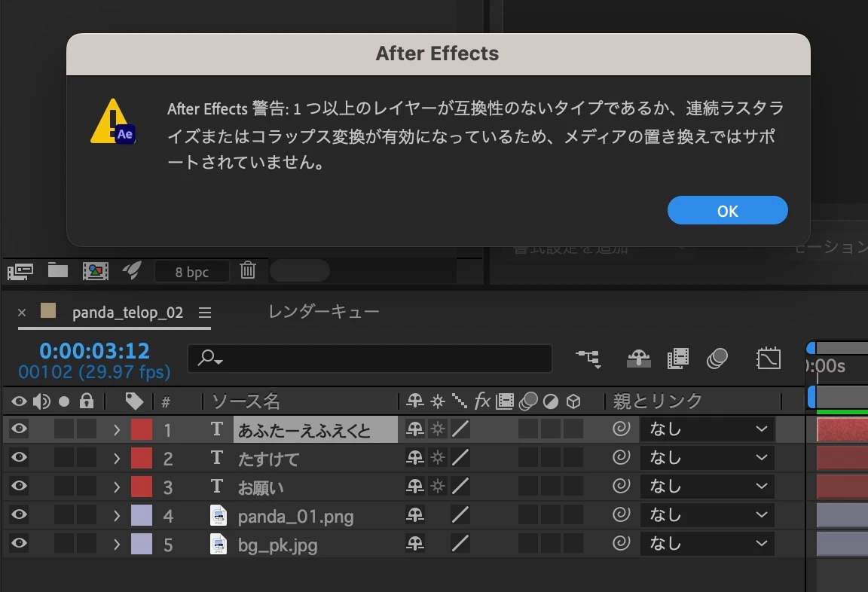Click the current time 0:00:03:12
This screenshot has width=868, height=592.
click(95, 351)
